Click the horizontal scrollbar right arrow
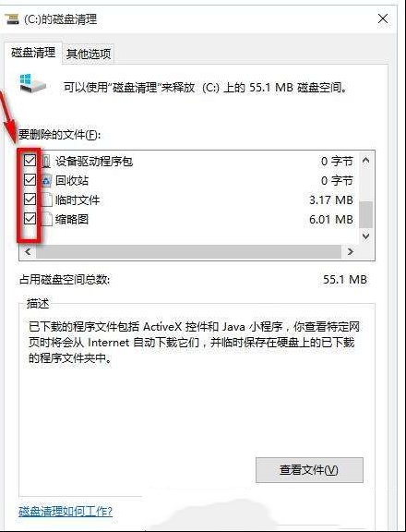 point(351,252)
